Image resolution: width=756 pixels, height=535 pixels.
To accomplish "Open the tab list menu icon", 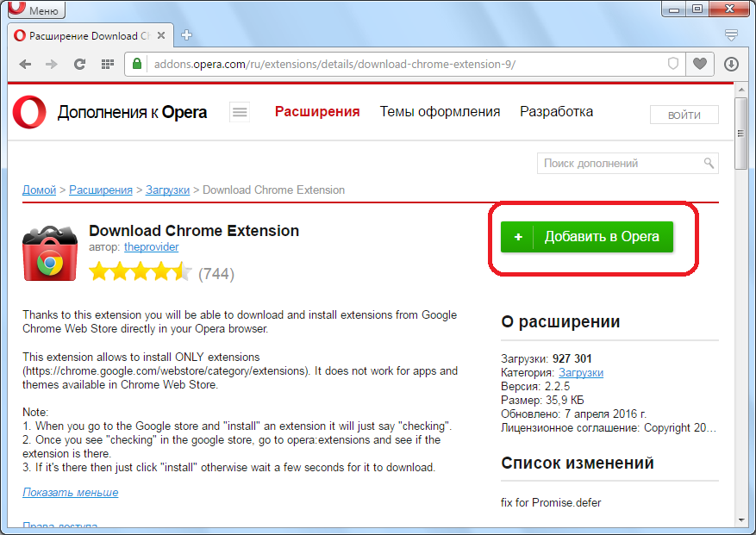I will click(x=731, y=35).
